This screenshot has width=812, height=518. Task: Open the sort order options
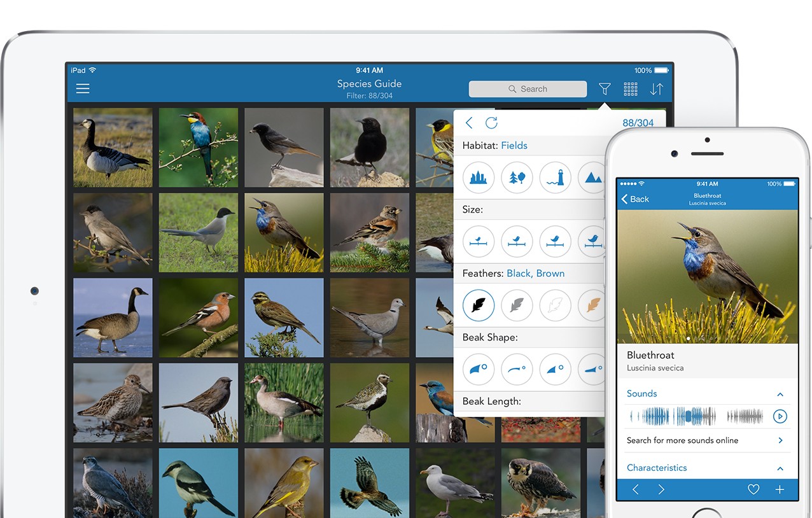[657, 89]
